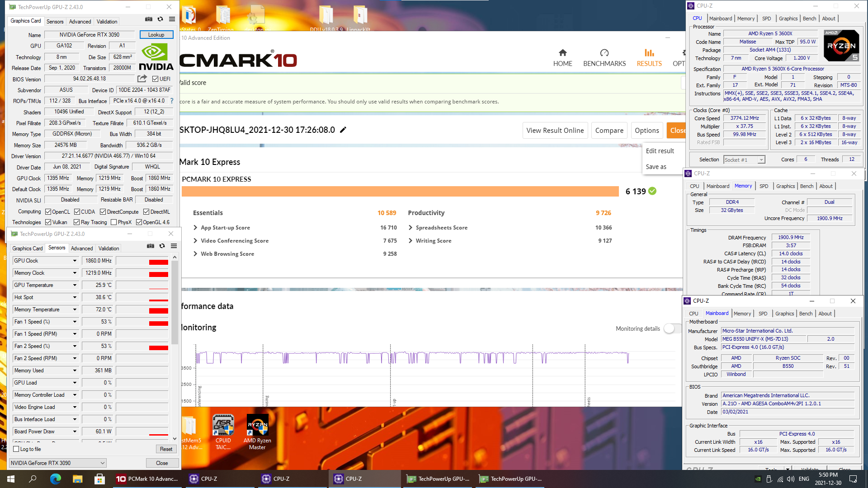This screenshot has height=488, width=868.
Task: Open taskbar search icon
Action: coord(33,479)
